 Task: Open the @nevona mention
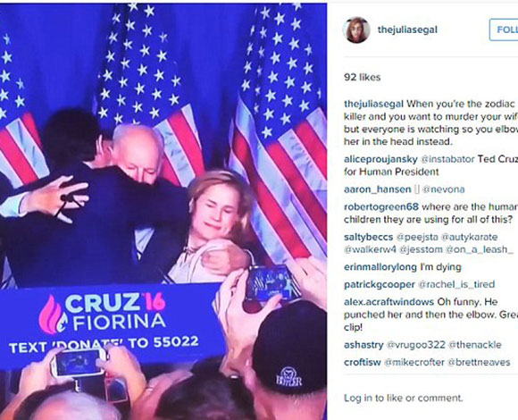tap(443, 189)
